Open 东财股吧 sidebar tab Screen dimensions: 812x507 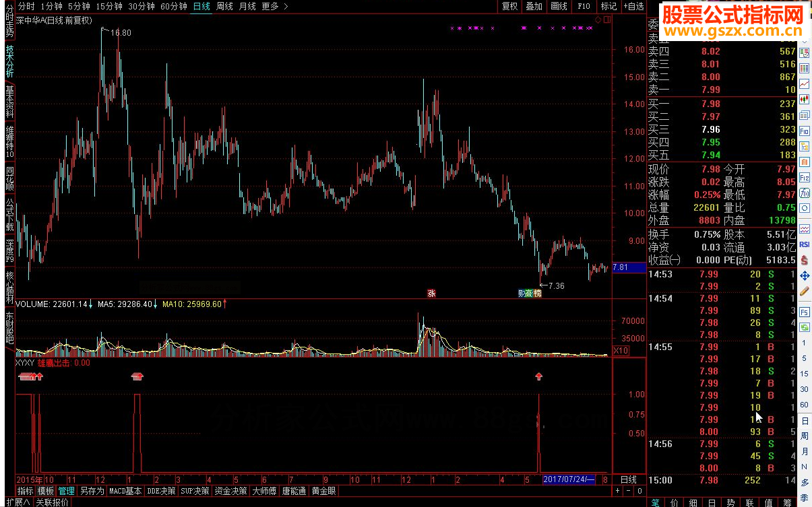pos(9,328)
